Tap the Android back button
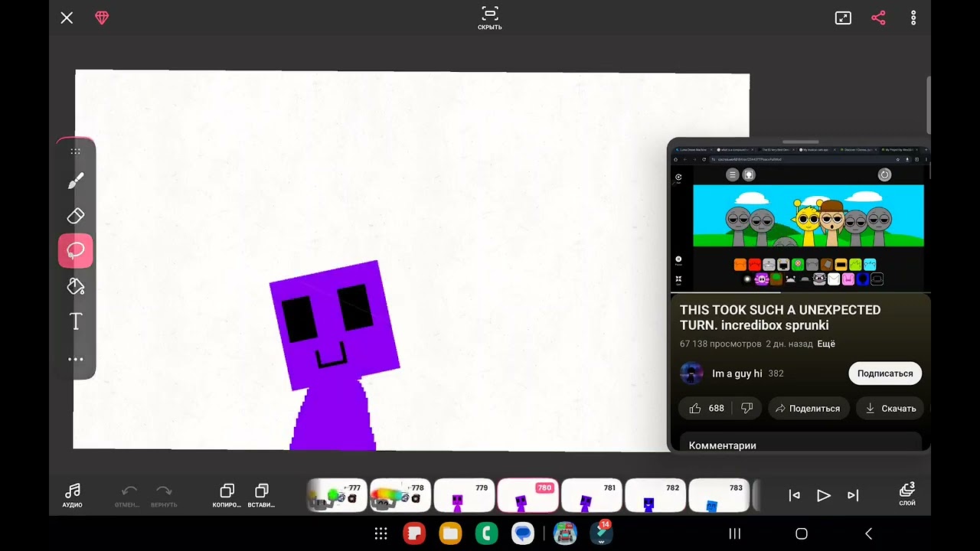This screenshot has height=551, width=980. tap(868, 533)
